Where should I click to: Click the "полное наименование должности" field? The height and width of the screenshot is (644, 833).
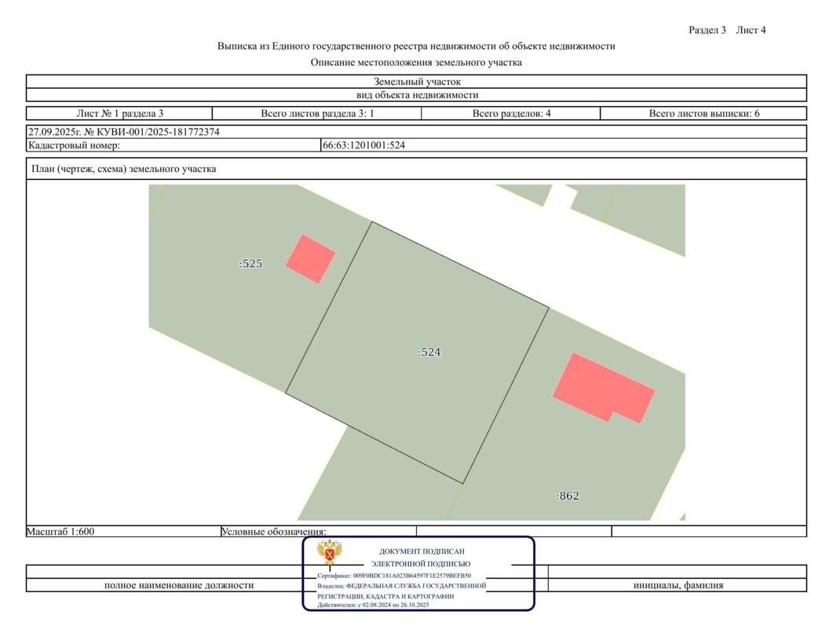click(179, 585)
